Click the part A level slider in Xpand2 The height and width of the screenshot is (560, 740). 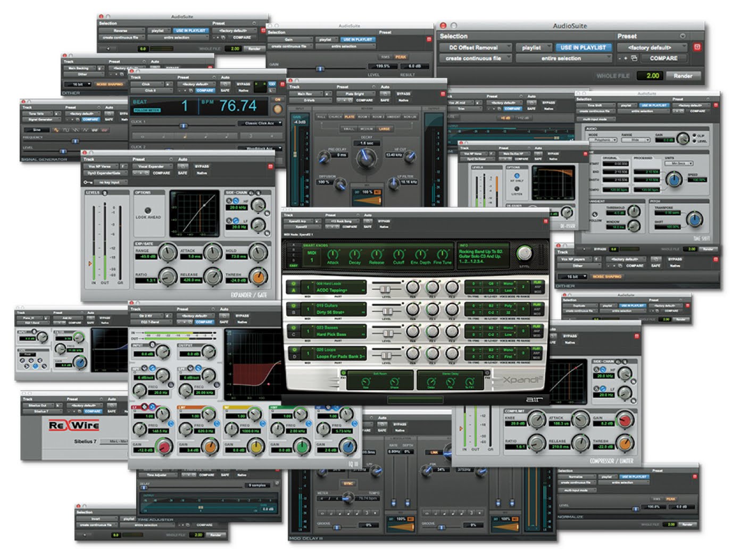386,289
